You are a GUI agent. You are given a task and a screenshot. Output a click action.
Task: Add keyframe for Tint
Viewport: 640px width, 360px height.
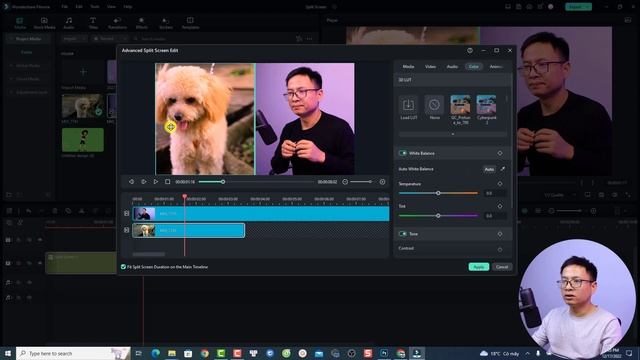pos(500,206)
